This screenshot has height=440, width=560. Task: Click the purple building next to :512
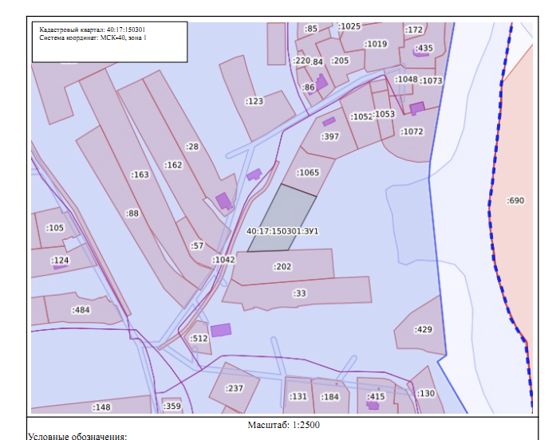pos(221,330)
